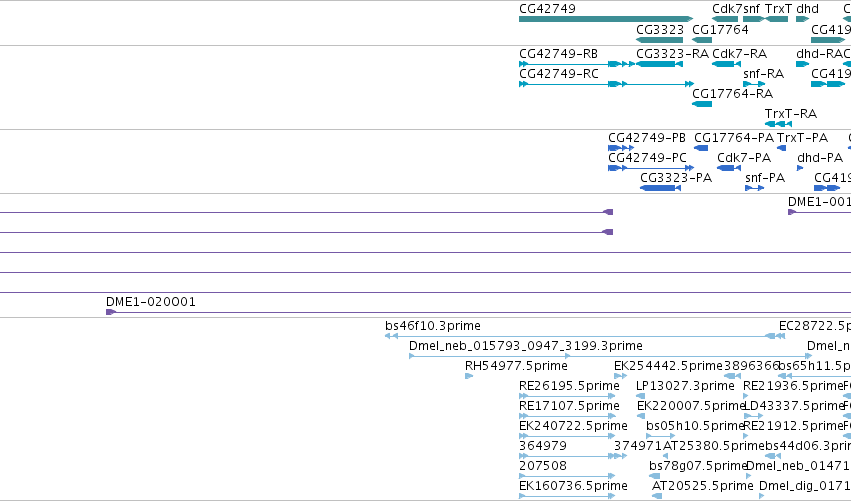Open the EK254442.5prime EST
851x501 pixels.
(x=620, y=376)
